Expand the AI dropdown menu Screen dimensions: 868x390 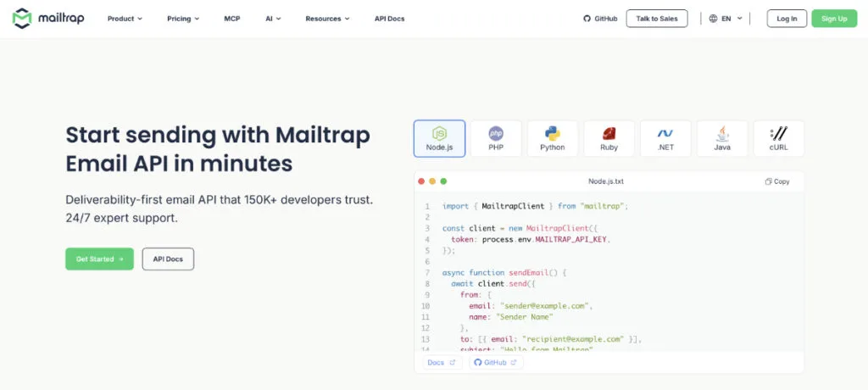(273, 19)
